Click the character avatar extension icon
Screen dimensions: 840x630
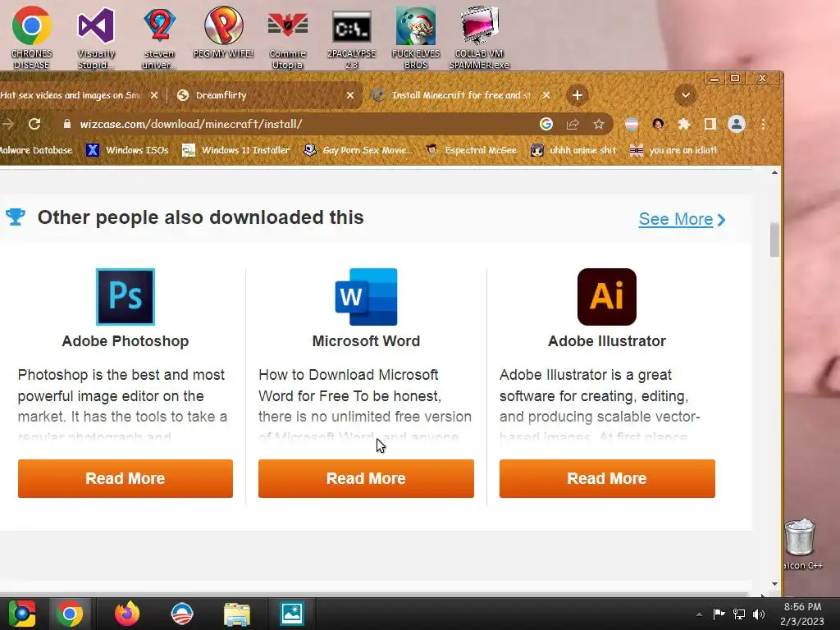[x=659, y=125]
